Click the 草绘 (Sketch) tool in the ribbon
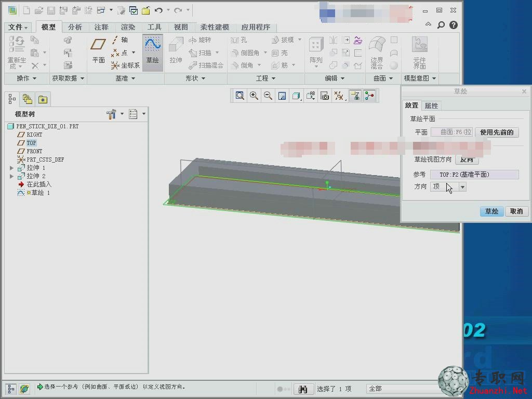532x399 pixels. (153, 52)
